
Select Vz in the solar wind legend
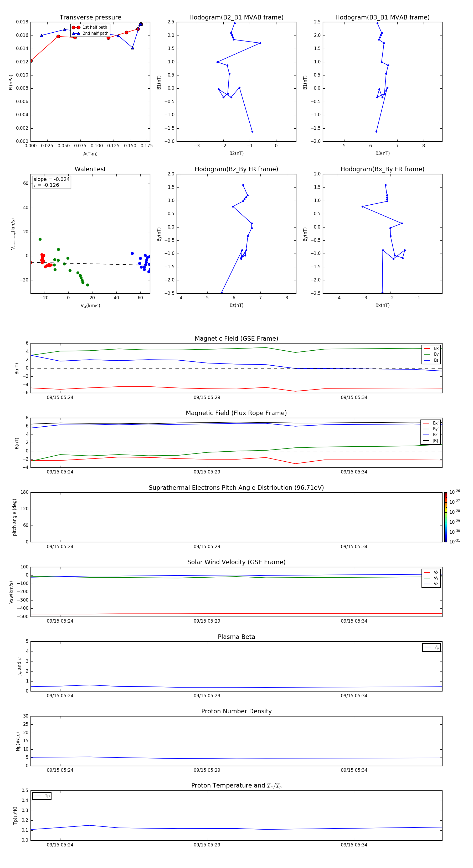[431, 584]
